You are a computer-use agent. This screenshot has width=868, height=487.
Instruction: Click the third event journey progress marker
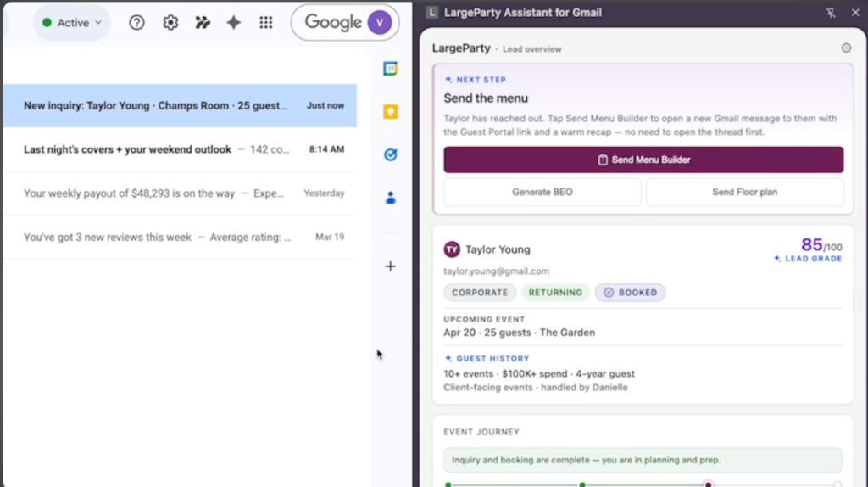(708, 484)
